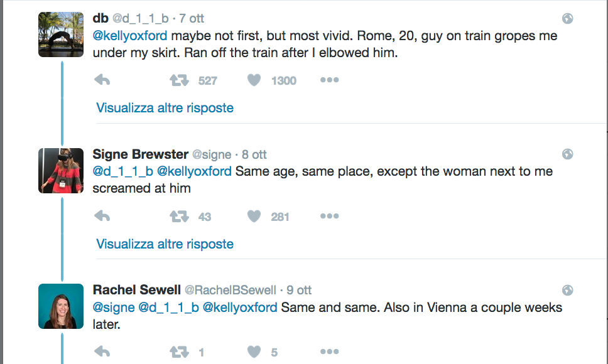This screenshot has width=608, height=364.
Task: Click globe icon on Signe Brewster's tweet
Action: coord(567,154)
